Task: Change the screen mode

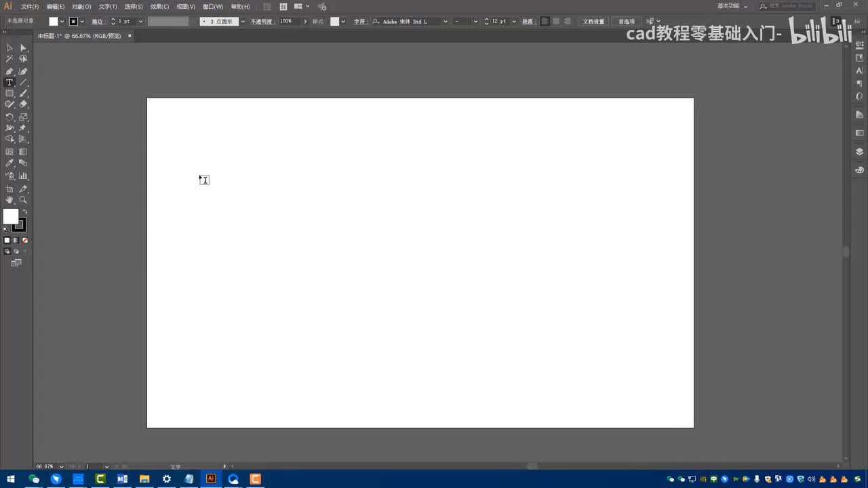Action: (16, 262)
